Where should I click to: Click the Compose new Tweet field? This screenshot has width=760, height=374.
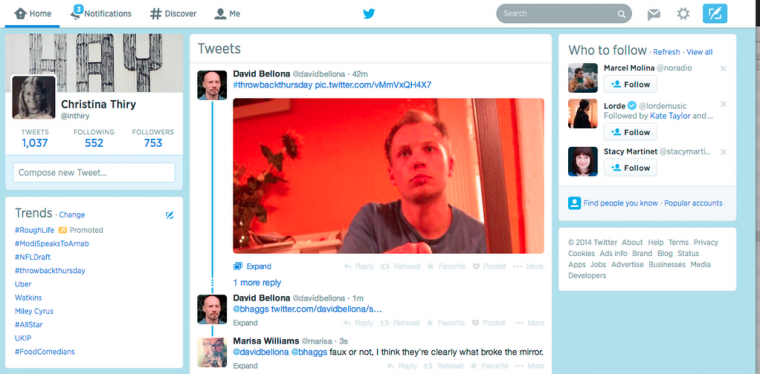[x=94, y=172]
